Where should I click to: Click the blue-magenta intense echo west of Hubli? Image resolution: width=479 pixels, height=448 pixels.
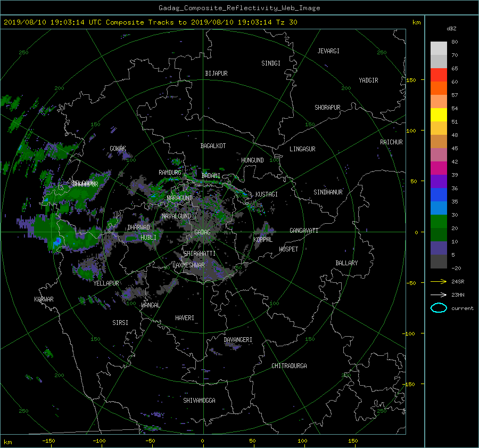pyautogui.click(x=57, y=243)
